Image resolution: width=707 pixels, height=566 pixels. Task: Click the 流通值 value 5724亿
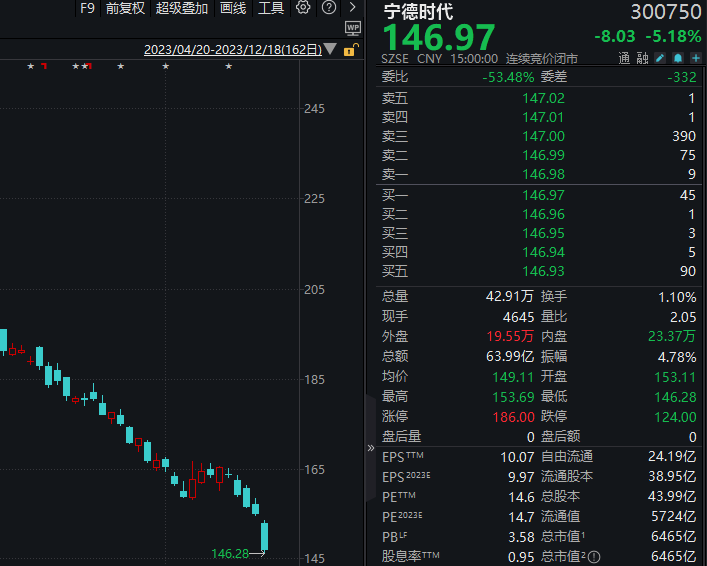tap(674, 516)
